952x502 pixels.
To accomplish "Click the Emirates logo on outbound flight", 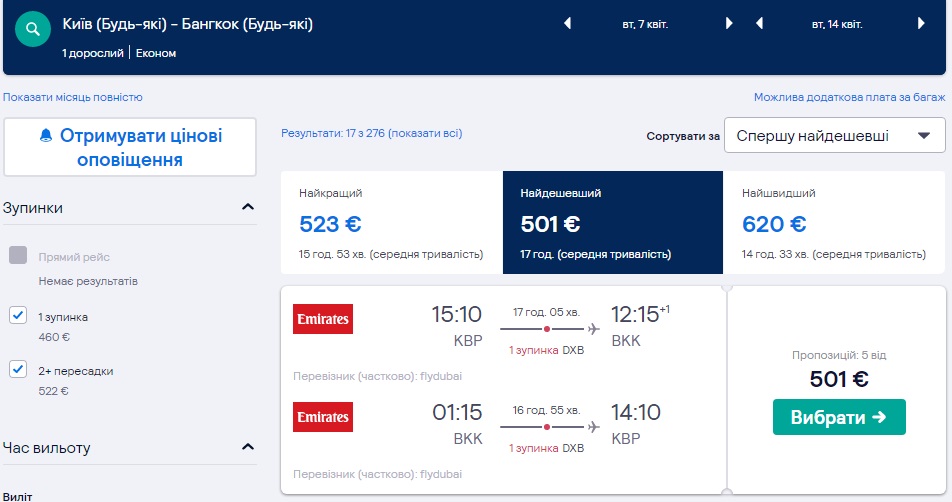I will point(323,319).
